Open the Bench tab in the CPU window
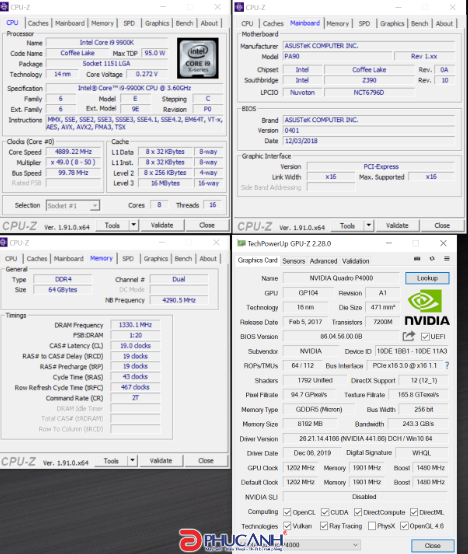The image size is (468, 554). click(x=184, y=23)
